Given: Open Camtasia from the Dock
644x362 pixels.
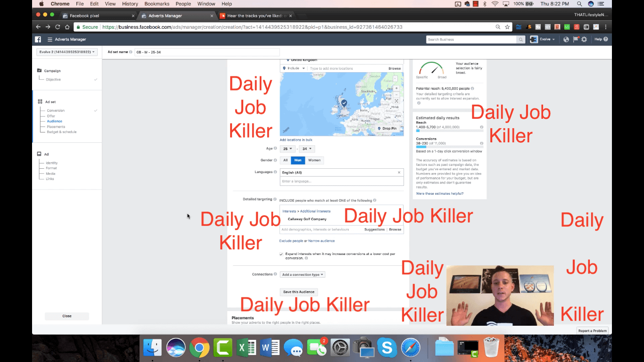Looking at the screenshot, I should 223,348.
